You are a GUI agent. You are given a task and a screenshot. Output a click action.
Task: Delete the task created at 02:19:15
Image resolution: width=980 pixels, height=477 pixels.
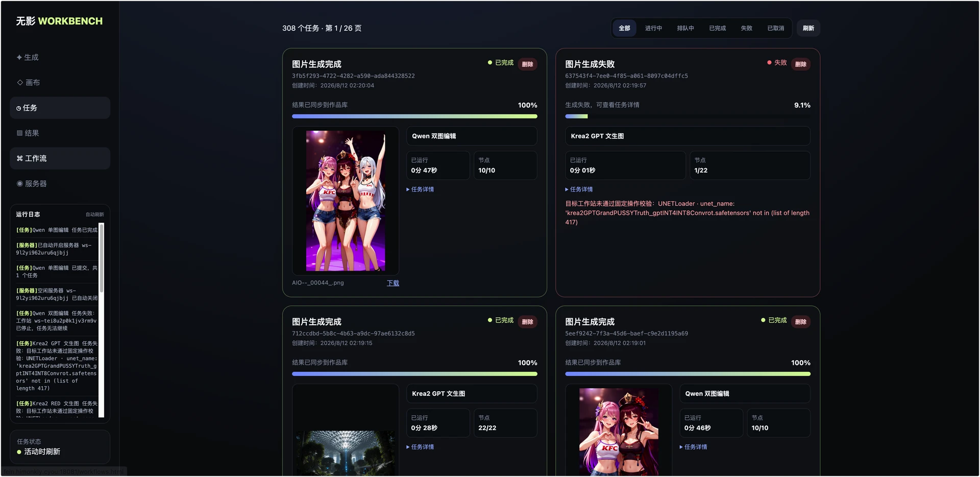[x=528, y=322]
